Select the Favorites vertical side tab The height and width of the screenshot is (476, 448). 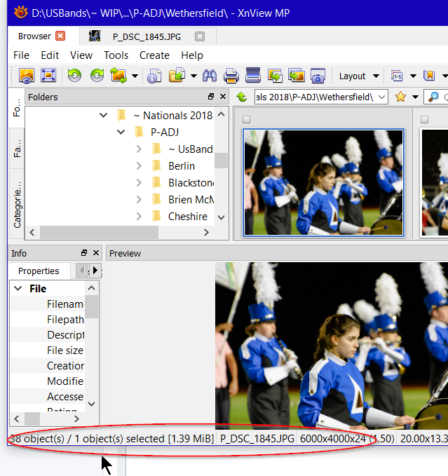tap(17, 148)
